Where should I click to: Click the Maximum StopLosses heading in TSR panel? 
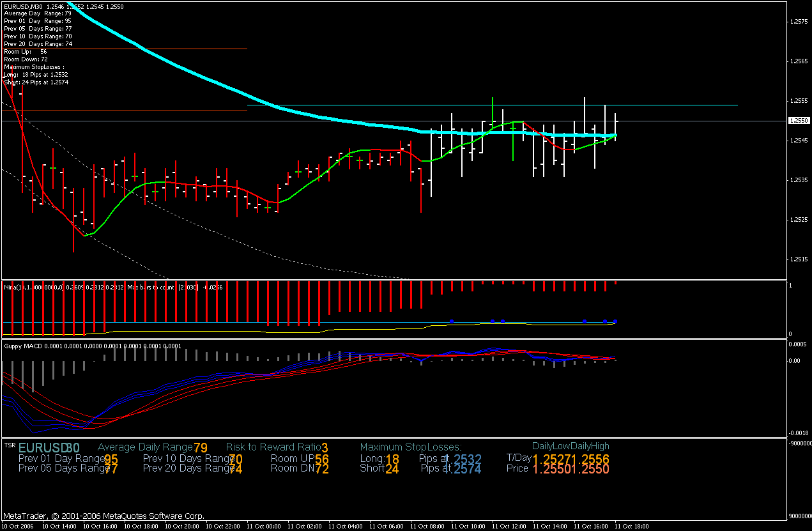point(410,447)
